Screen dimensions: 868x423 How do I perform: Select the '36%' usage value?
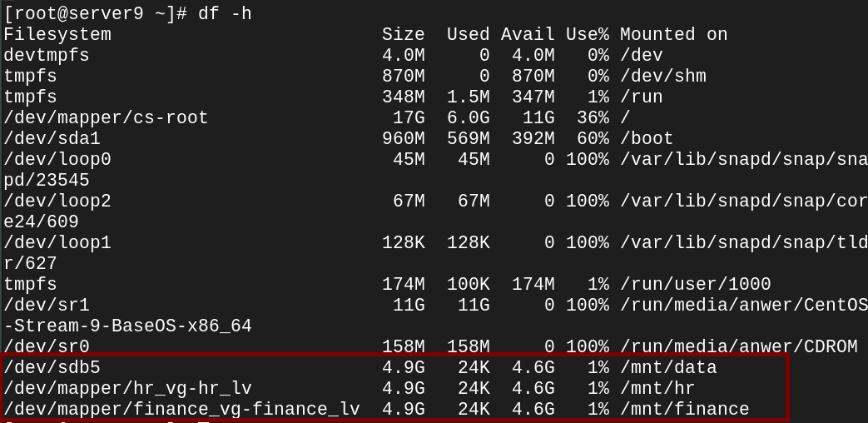(x=593, y=117)
